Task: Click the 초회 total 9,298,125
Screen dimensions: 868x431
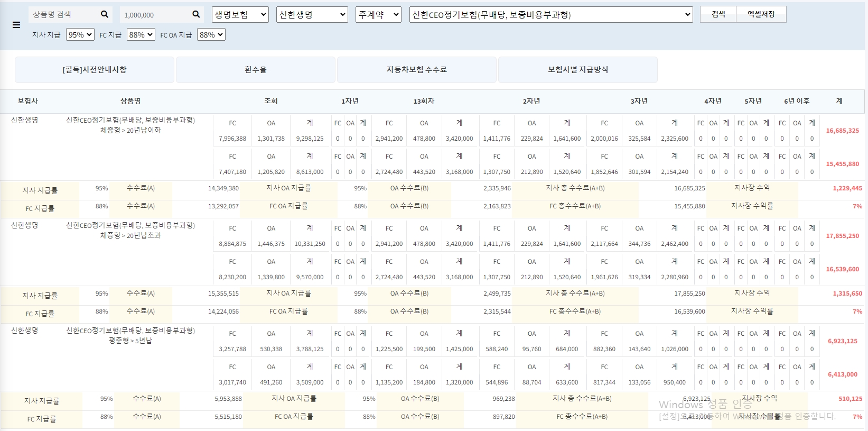Action: coord(310,139)
